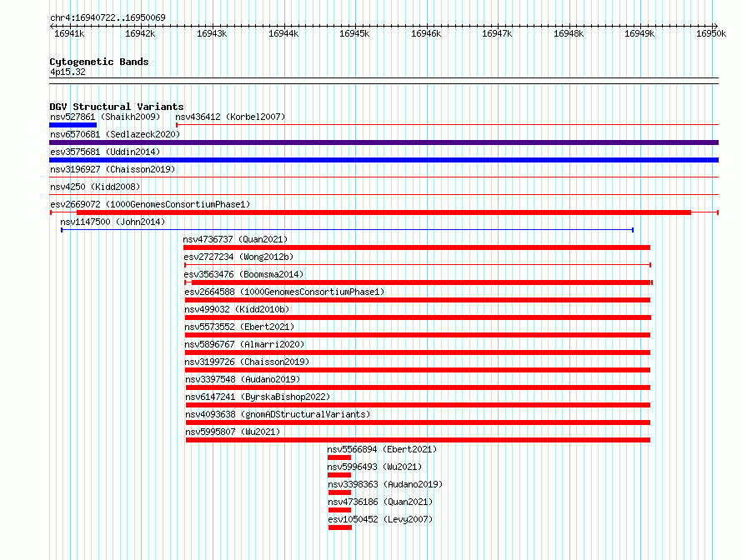Select the thin blue nsv1147500 line

click(348, 230)
